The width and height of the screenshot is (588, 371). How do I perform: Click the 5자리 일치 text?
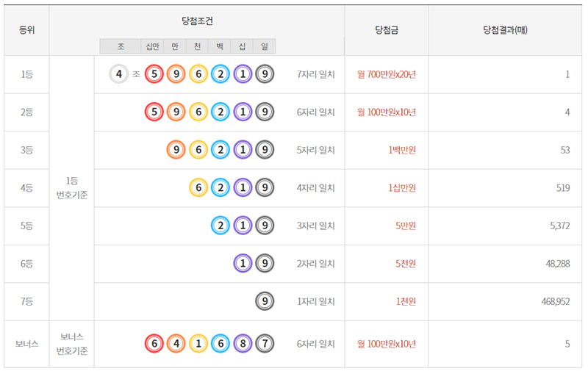tap(316, 150)
